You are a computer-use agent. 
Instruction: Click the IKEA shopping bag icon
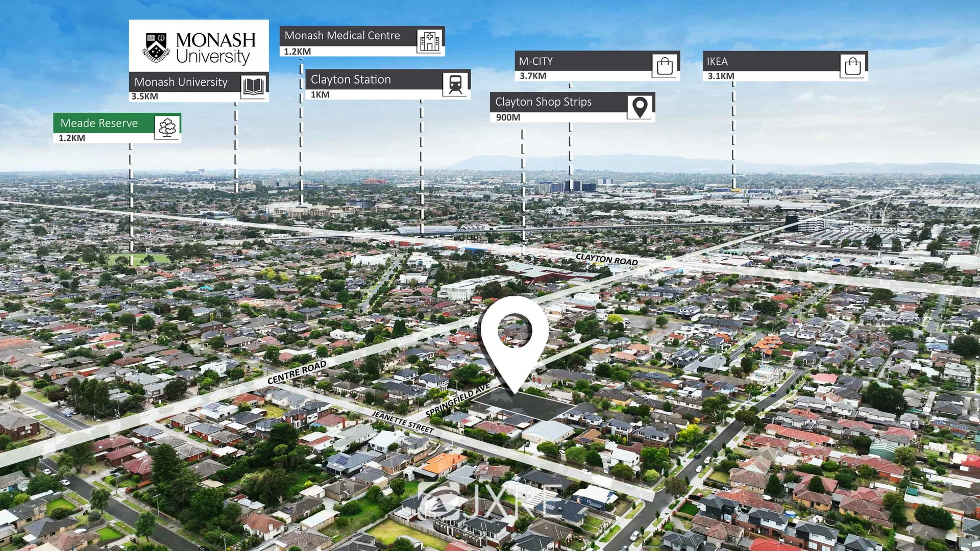pos(852,65)
